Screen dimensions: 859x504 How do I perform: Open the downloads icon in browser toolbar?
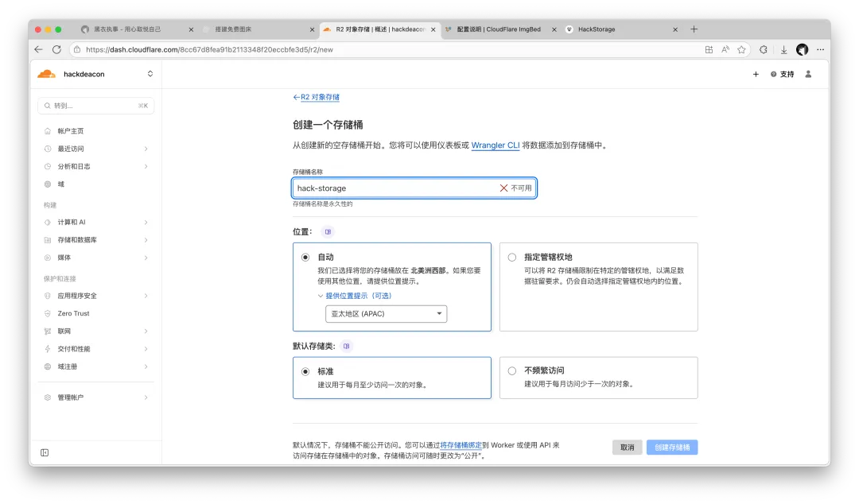tap(784, 49)
